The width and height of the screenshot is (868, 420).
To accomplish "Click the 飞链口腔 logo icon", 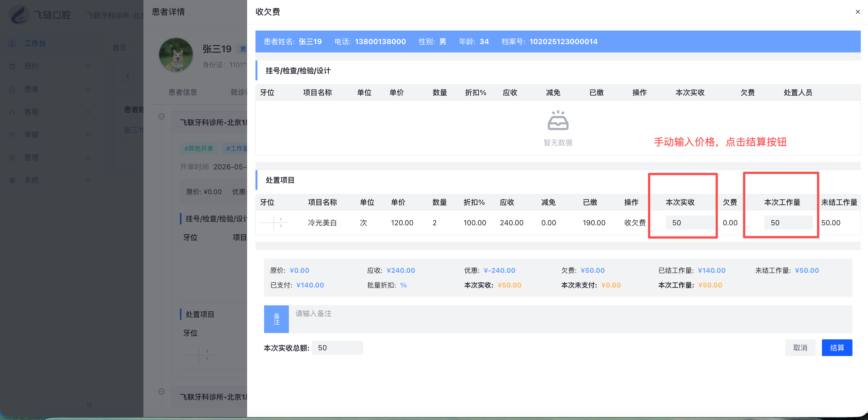I will click(x=19, y=15).
